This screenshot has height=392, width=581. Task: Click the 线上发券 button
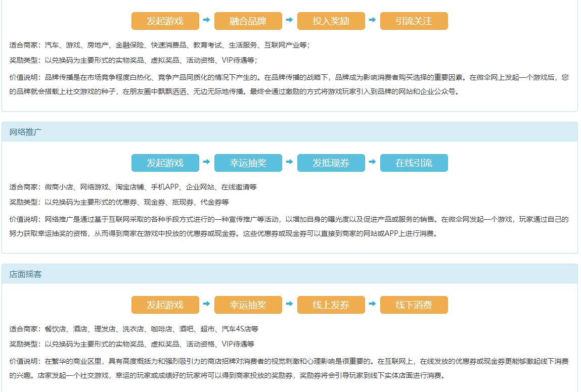click(x=331, y=305)
